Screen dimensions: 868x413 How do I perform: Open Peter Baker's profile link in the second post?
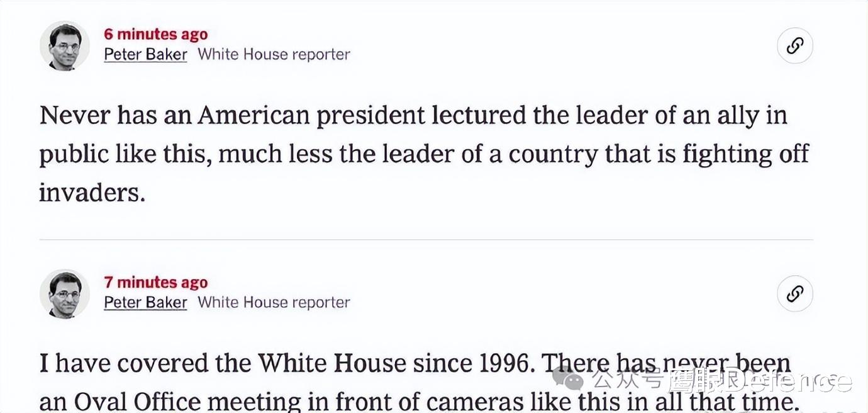[x=145, y=303]
